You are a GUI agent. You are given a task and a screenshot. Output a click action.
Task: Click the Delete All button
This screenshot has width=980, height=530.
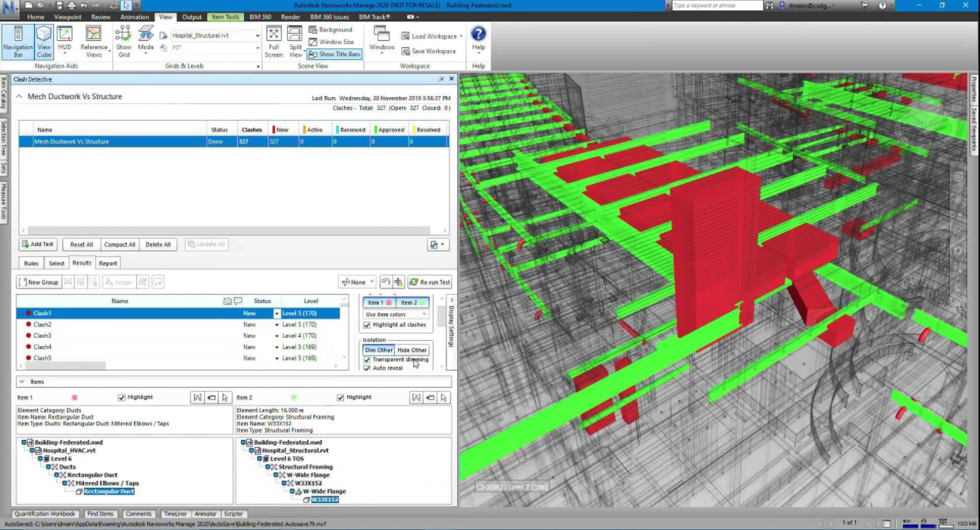tap(158, 245)
